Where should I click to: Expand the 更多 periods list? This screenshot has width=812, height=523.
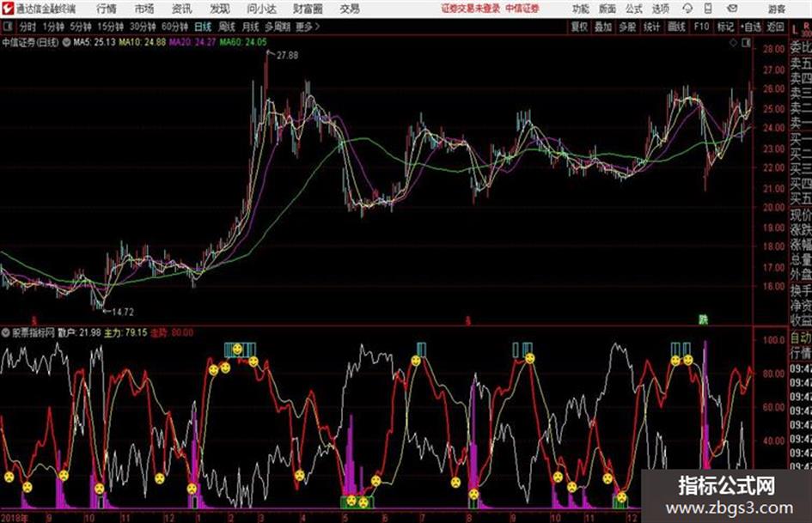point(308,27)
